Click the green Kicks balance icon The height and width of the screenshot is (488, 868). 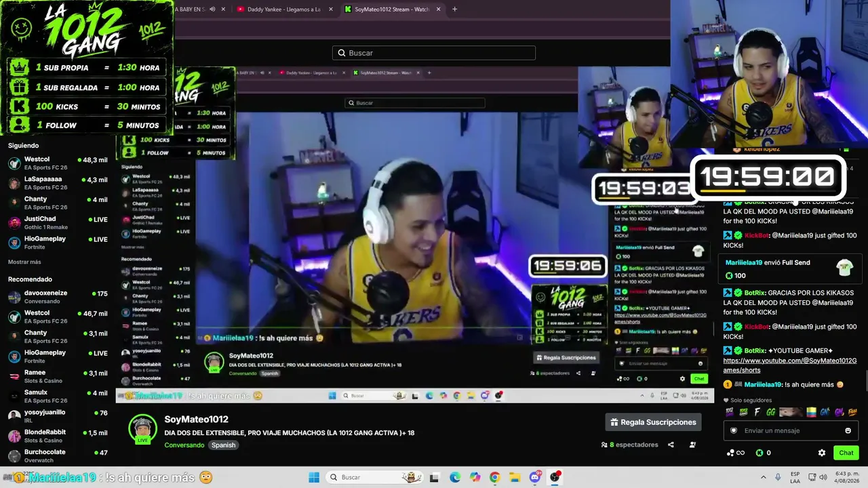point(759,453)
